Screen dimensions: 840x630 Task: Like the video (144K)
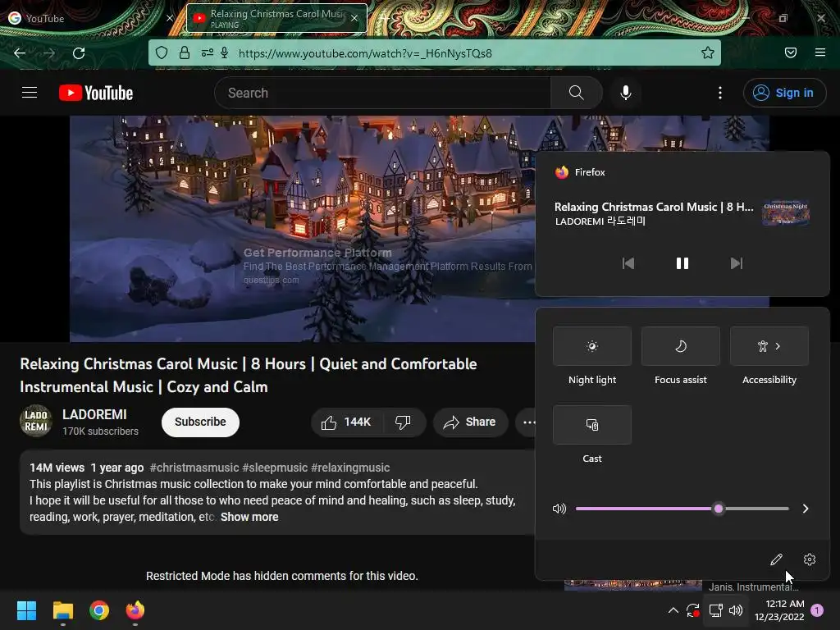(345, 422)
